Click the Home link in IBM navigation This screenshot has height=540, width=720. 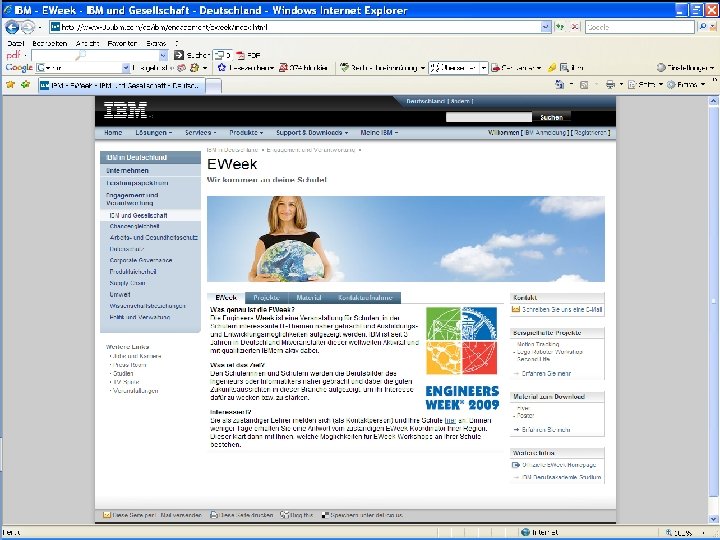tap(113, 132)
